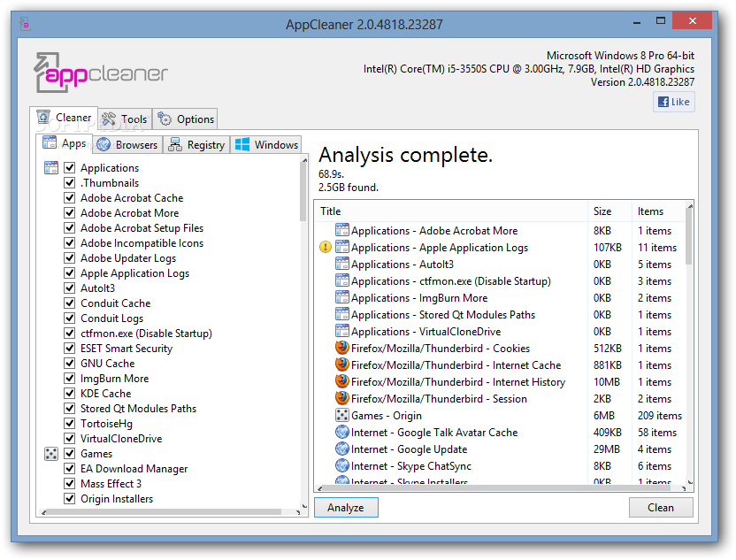Sort results by the Size column header
The width and height of the screenshot is (736, 560).
point(609,211)
